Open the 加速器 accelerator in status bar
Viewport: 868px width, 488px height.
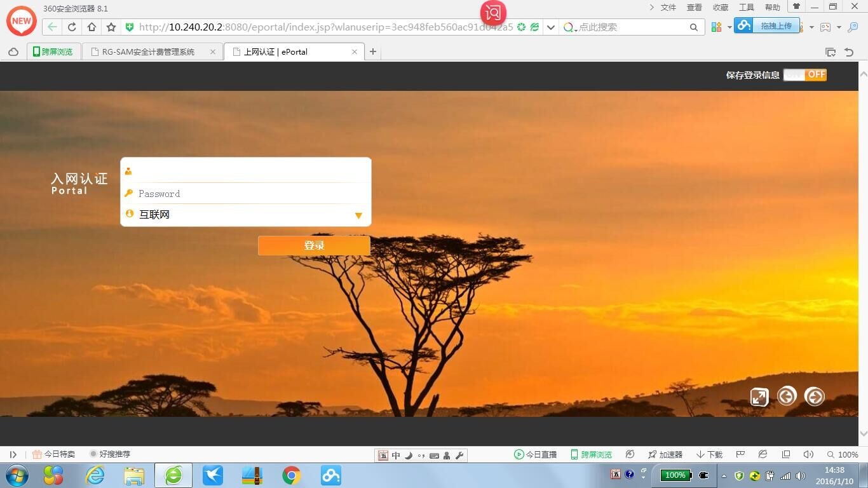point(665,454)
